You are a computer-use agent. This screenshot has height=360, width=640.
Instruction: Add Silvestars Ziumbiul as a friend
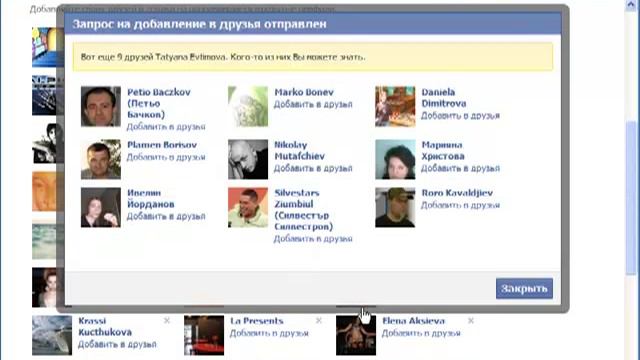pyautogui.click(x=313, y=239)
